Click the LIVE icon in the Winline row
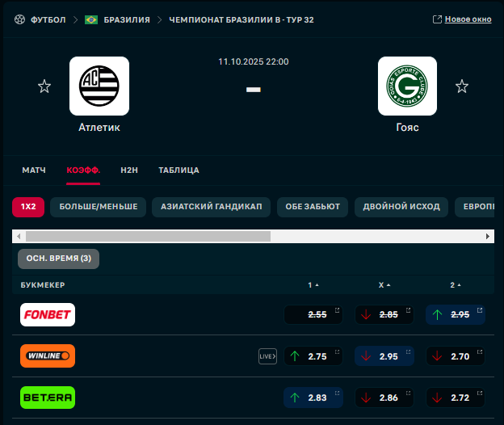Viewport: 504px width, 425px height. point(267,356)
